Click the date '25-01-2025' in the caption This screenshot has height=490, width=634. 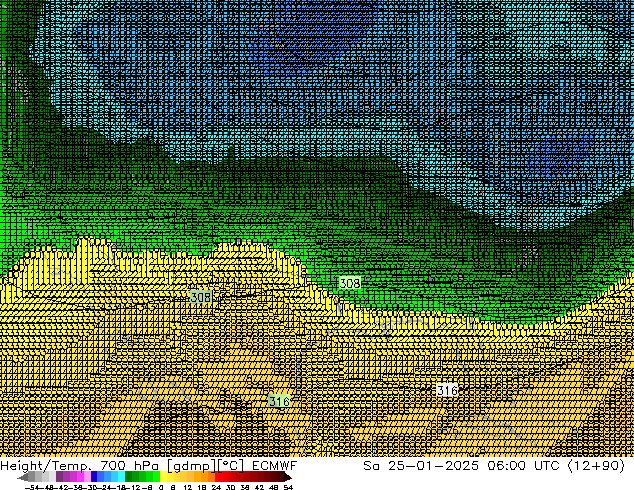[433, 466]
